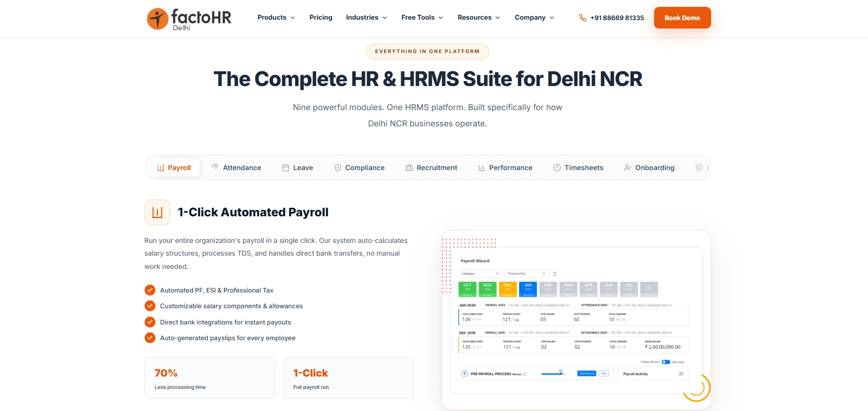Image resolution: width=868 pixels, height=411 pixels.
Task: Click the large payroll icon beside the heading
Action: (x=157, y=212)
